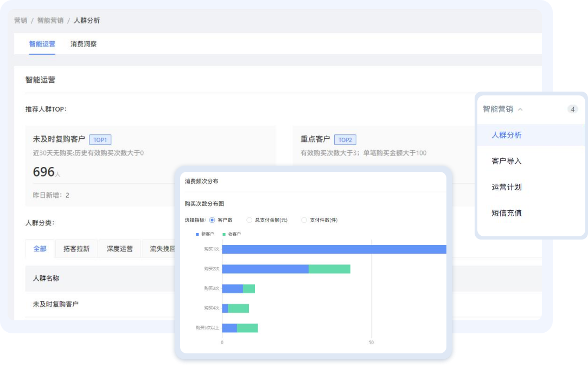The height and width of the screenshot is (368, 588).
Task: Go to 运营计划 in the sidebar
Action: click(506, 187)
